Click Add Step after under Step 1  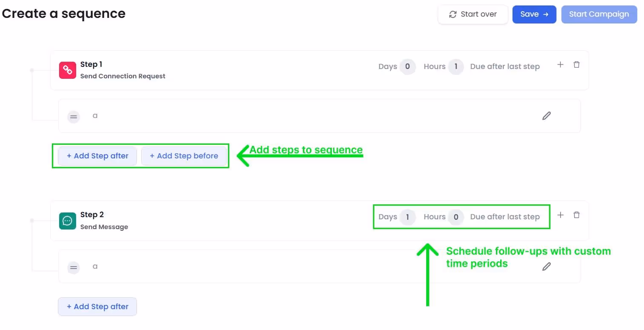[x=97, y=156]
